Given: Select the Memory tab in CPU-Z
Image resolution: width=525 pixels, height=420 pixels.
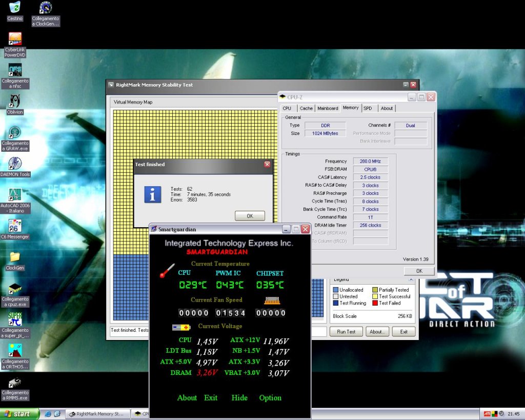Looking at the screenshot, I should coord(351,108).
